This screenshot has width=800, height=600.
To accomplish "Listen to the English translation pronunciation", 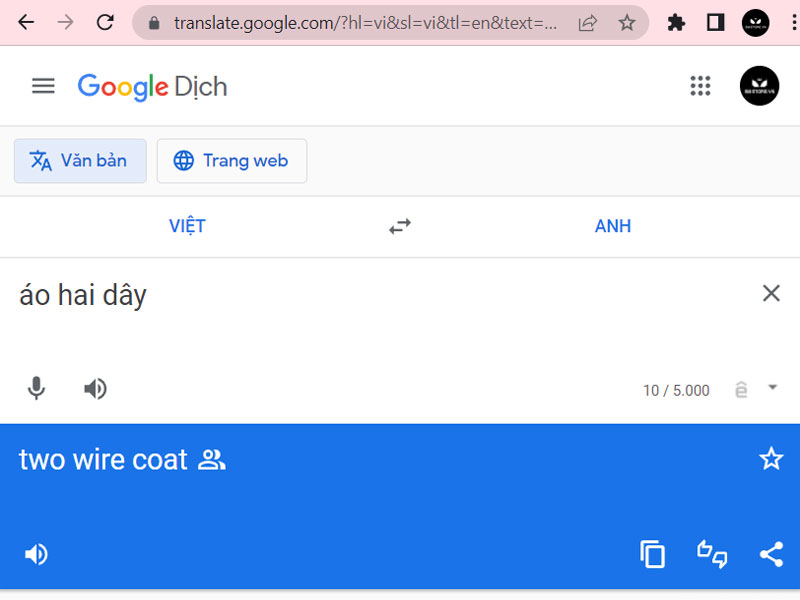I will [x=36, y=554].
